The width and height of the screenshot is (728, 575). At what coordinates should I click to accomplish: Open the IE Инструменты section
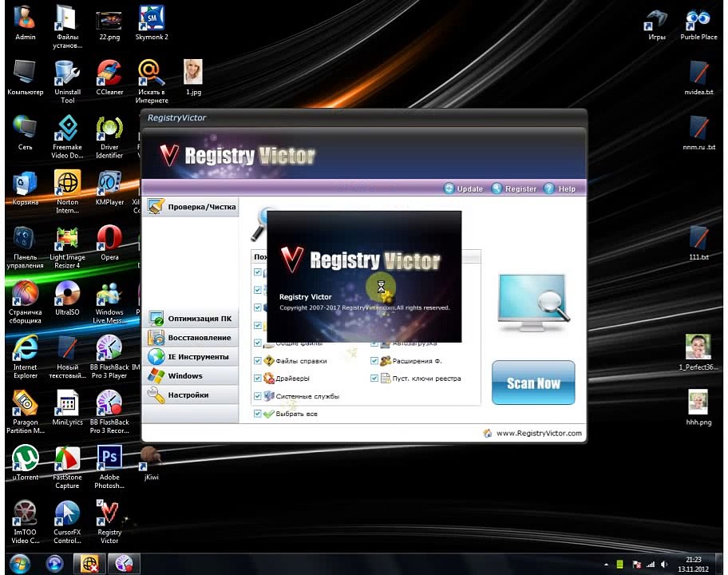(192, 357)
